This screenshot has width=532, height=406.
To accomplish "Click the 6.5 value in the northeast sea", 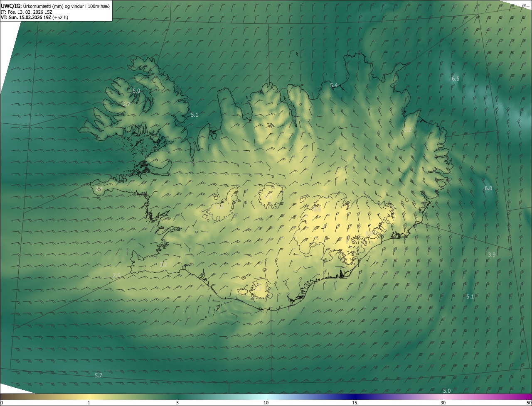I will [x=456, y=78].
